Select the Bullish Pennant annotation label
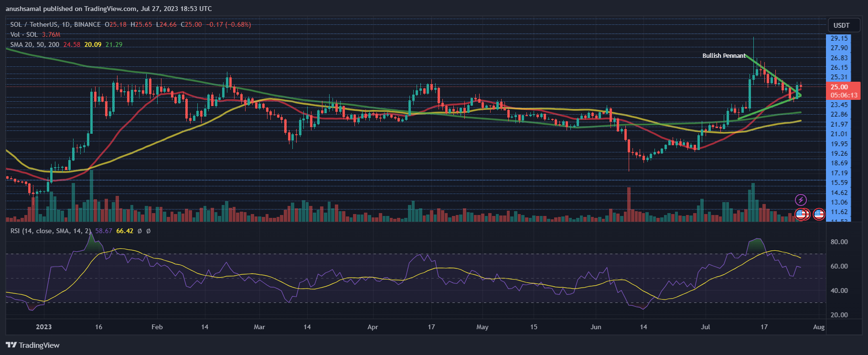Screen dimensions: 868x355 pyautogui.click(x=724, y=56)
